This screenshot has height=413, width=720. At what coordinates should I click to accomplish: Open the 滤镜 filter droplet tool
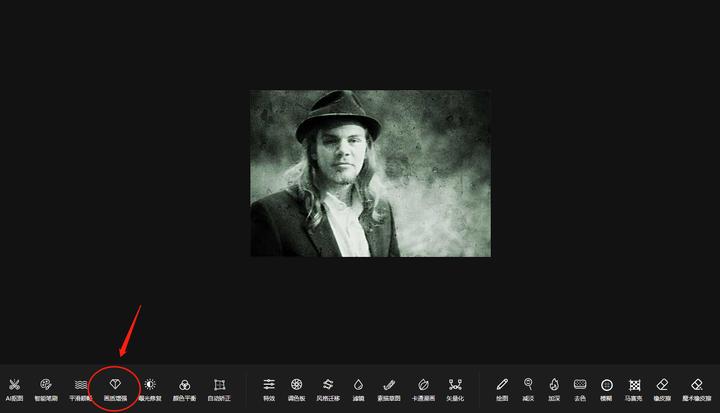358,385
